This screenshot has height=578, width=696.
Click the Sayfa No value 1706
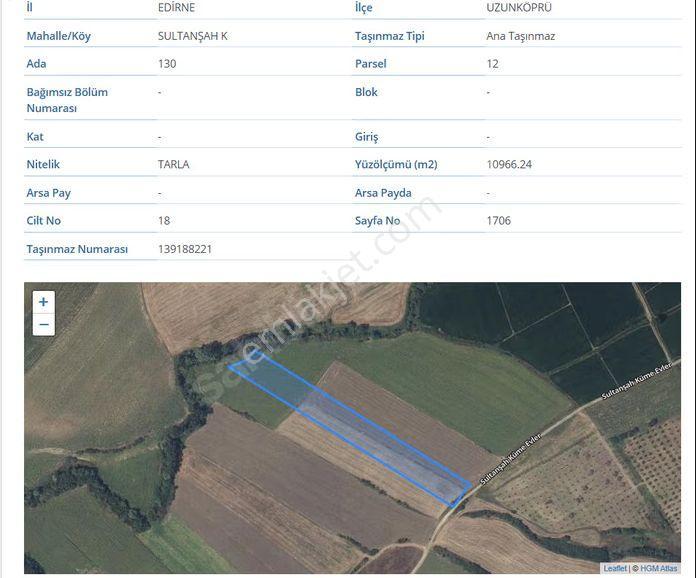coord(498,221)
